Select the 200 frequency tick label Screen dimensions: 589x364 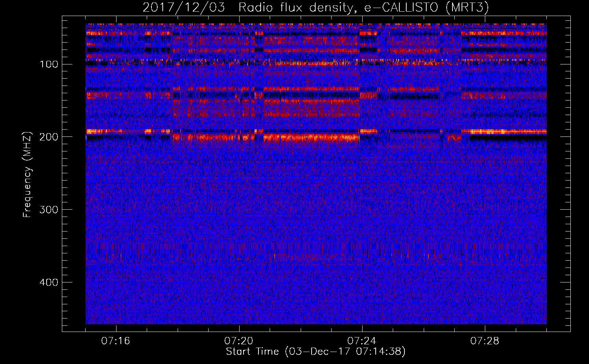[49, 137]
